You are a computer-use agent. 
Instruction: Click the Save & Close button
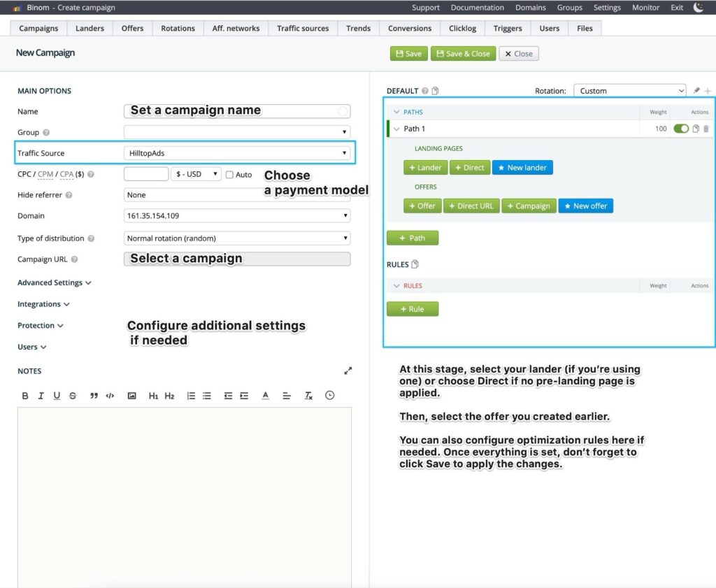pyautogui.click(x=463, y=54)
